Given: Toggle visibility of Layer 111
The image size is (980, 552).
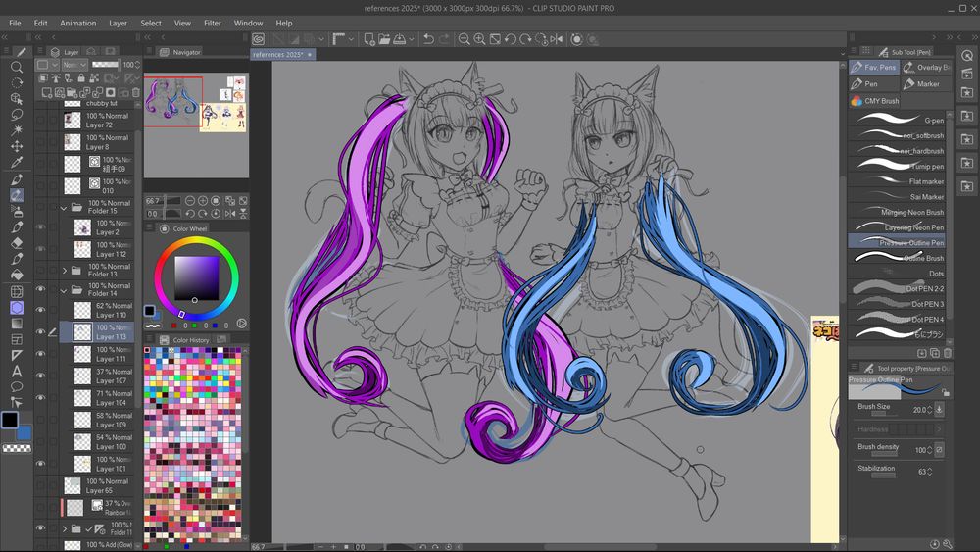Looking at the screenshot, I should [x=40, y=355].
